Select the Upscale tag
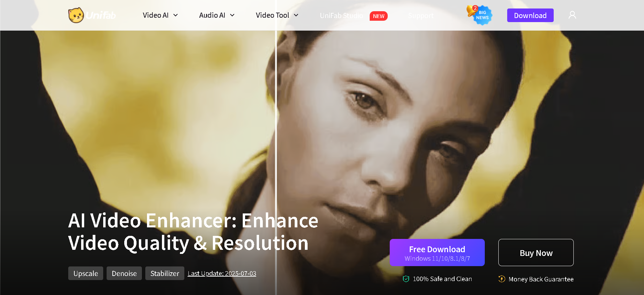The width and height of the screenshot is (644, 295). pyautogui.click(x=86, y=273)
